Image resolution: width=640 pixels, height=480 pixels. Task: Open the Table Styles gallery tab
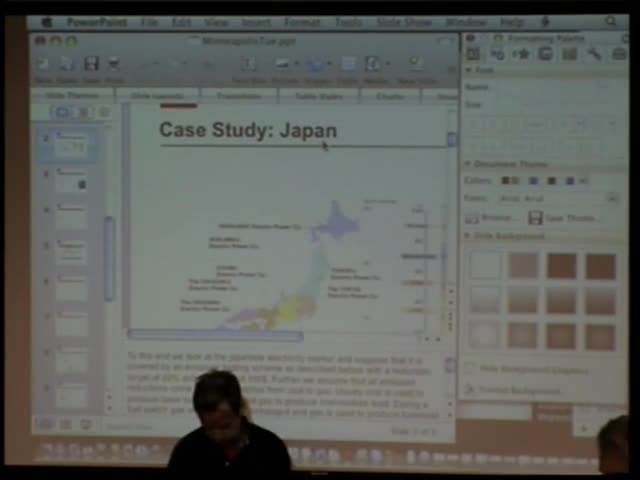pyautogui.click(x=319, y=96)
